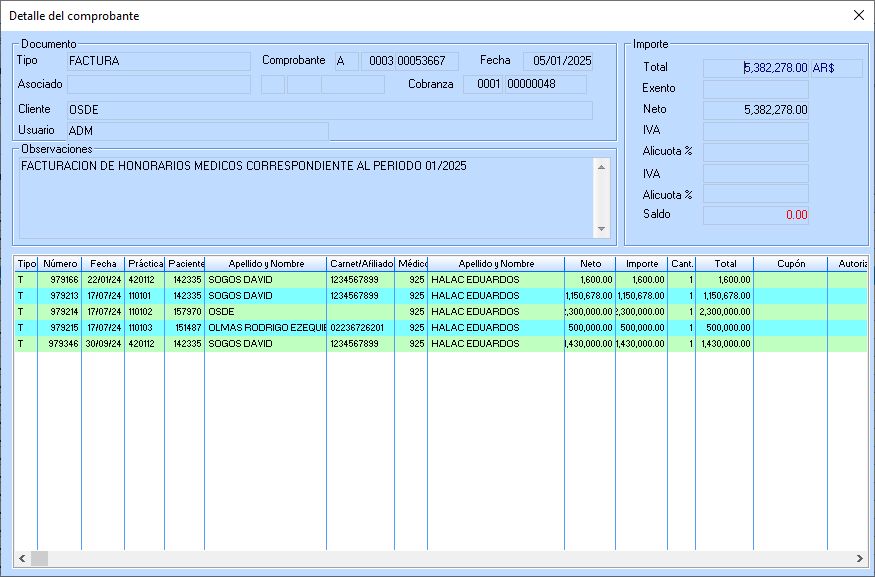This screenshot has height=577, width=875.
Task: Click the Comprobante number 00053667
Action: (427, 61)
